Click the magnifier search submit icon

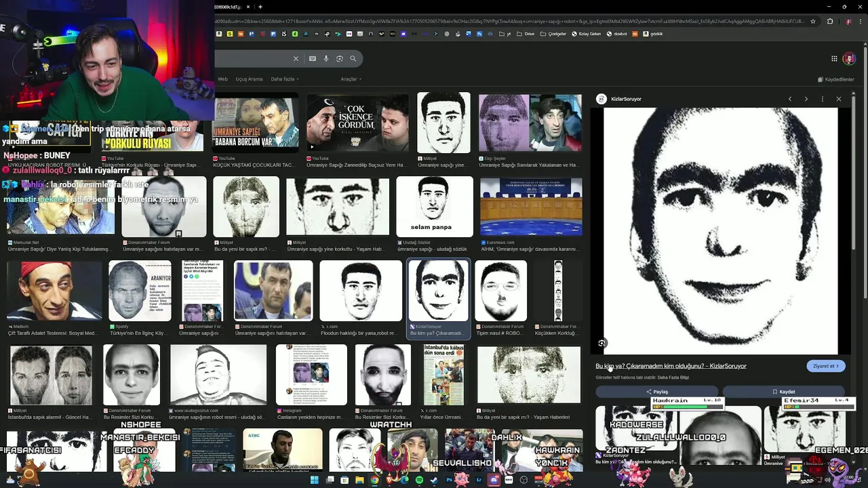tap(353, 59)
